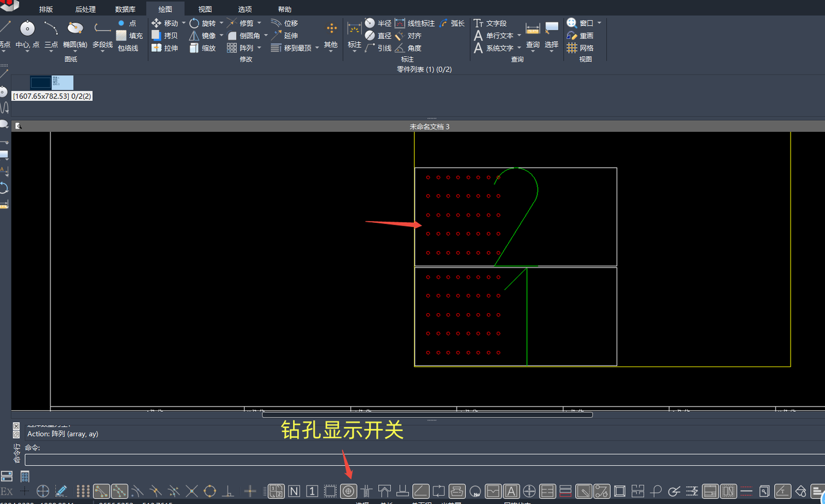
Task: Open the 其他 other tools menu
Action: click(331, 36)
